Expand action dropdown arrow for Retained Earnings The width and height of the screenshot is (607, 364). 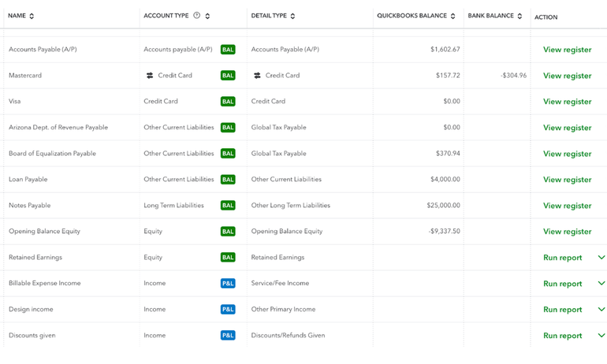(601, 258)
